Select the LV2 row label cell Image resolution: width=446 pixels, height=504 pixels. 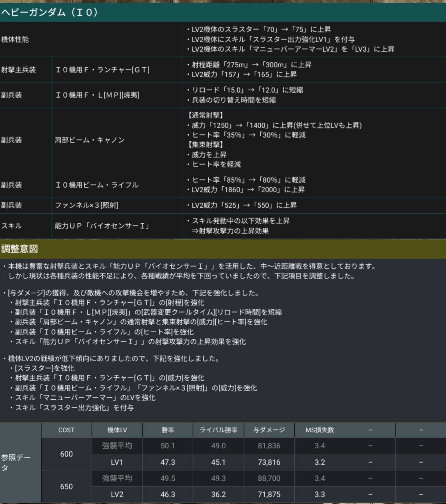coord(117,495)
